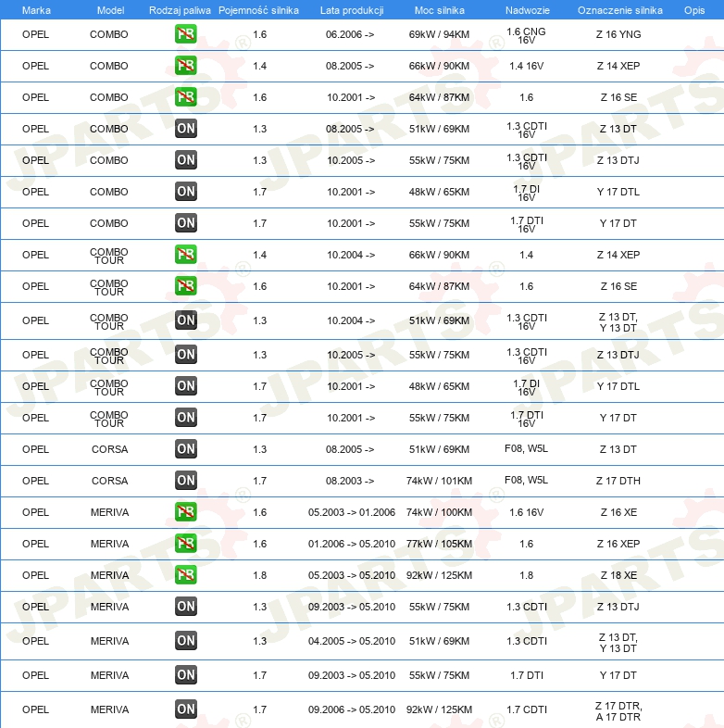The height and width of the screenshot is (728, 724).
Task: Select the MERIVA model cell in the Z 18 XE row
Action: [x=109, y=575]
